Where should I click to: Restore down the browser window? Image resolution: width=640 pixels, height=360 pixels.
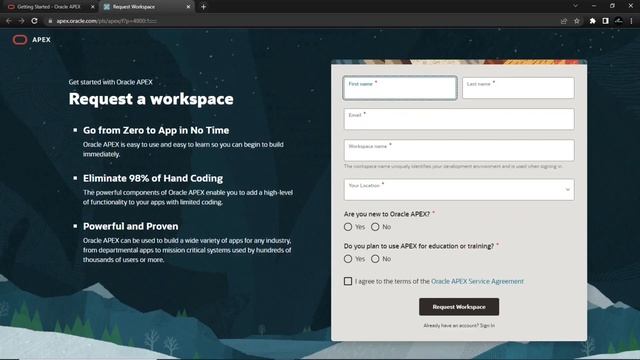click(x=612, y=6)
